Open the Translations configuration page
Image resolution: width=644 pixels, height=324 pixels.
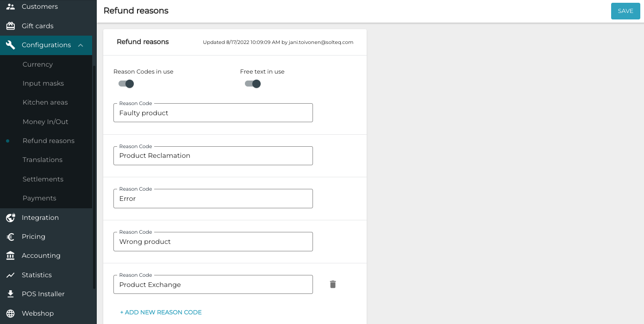pos(43,160)
